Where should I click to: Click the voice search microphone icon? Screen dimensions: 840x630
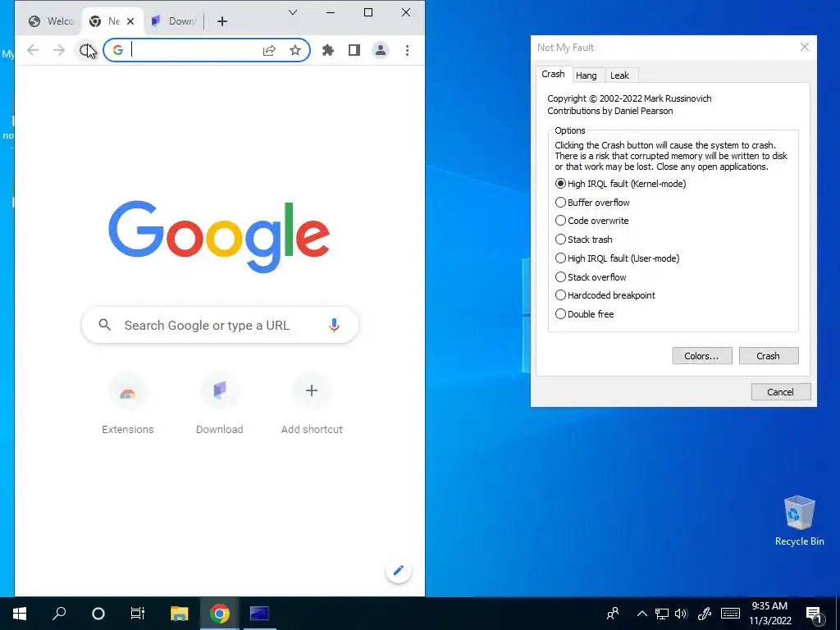pos(334,325)
